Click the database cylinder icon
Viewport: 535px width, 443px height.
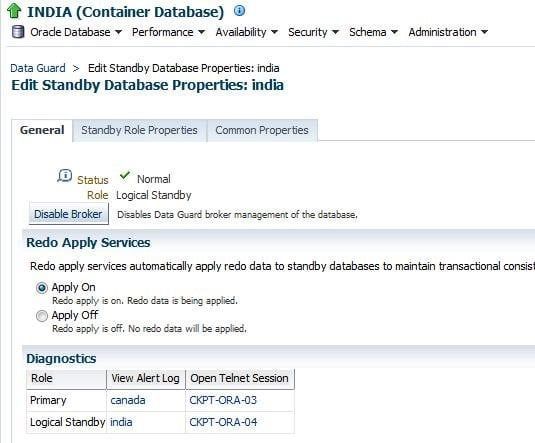tap(18, 32)
